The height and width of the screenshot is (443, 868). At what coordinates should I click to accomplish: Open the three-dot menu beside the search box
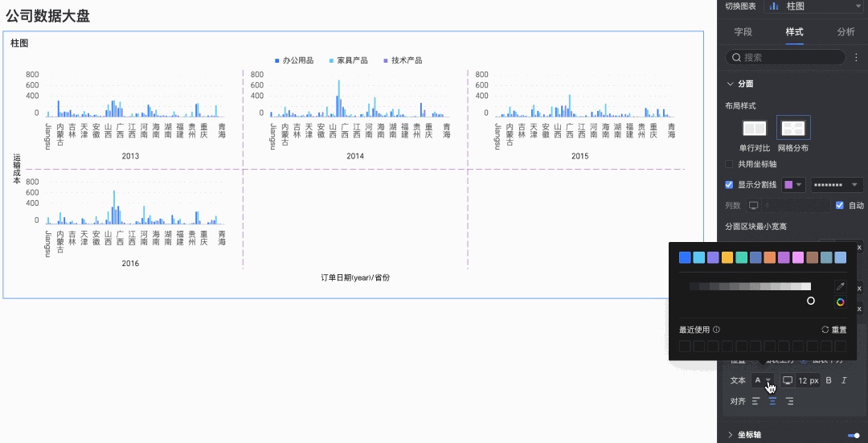pyautogui.click(x=857, y=57)
